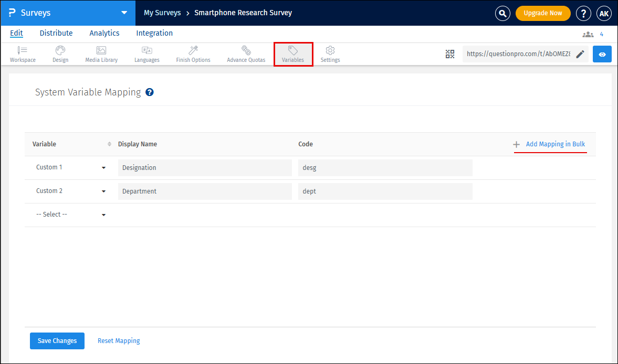This screenshot has height=364, width=618.
Task: Open the search magnifier icon
Action: [502, 13]
